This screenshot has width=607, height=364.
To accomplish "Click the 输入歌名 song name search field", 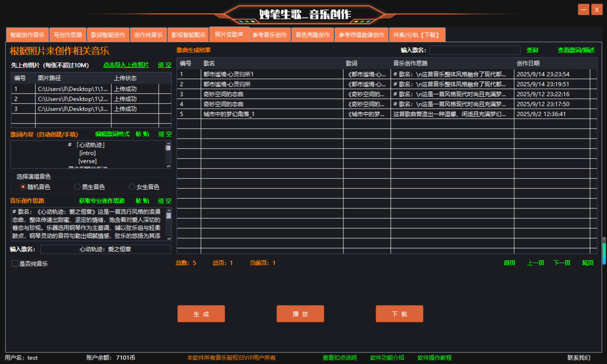I will pos(474,50).
